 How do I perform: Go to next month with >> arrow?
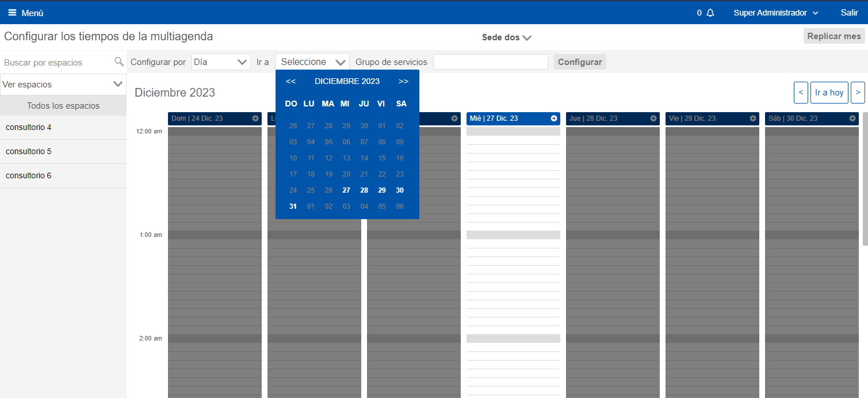403,81
